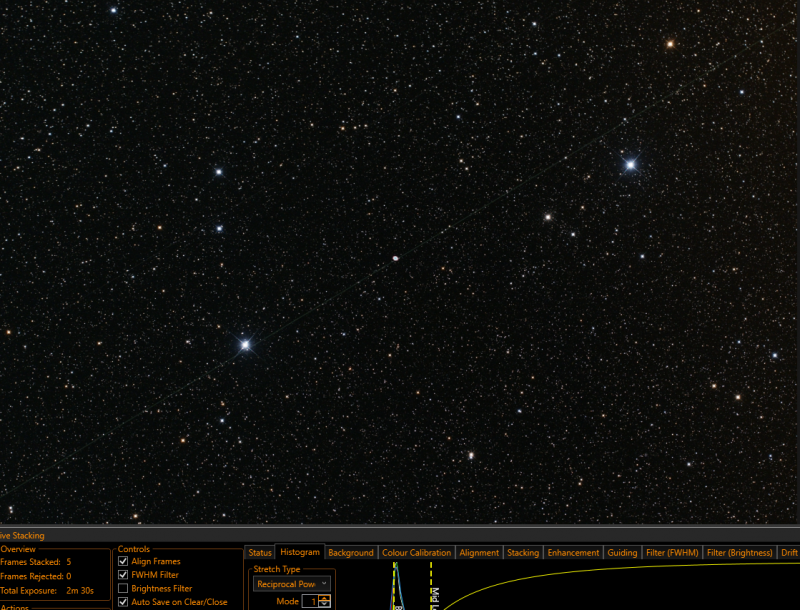Click the Total Exposure value 2m 30s

point(80,591)
